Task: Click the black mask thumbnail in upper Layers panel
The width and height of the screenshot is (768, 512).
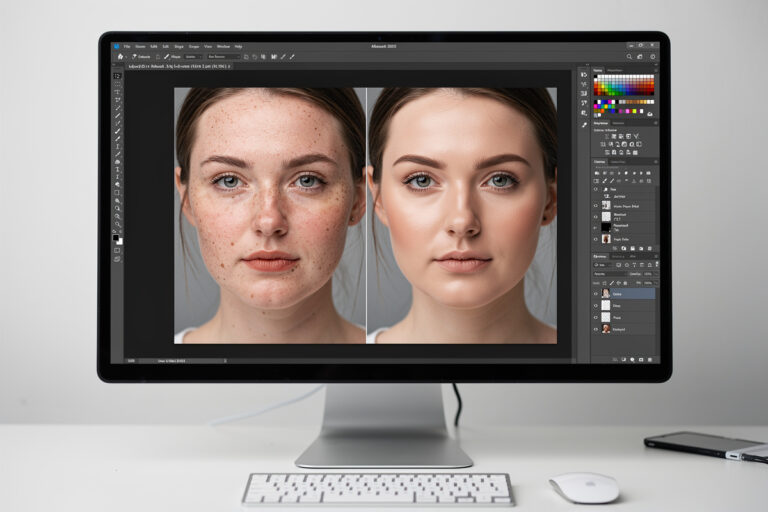Action: pyautogui.click(x=606, y=226)
